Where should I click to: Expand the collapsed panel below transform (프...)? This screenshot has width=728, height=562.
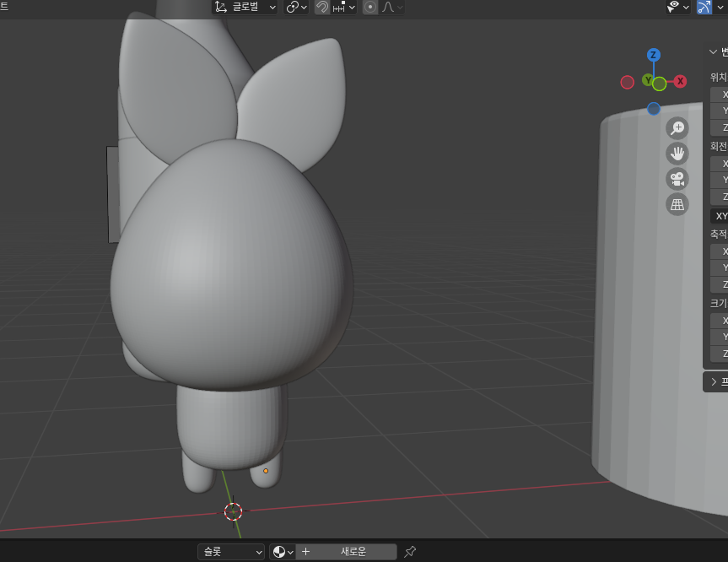coord(714,381)
